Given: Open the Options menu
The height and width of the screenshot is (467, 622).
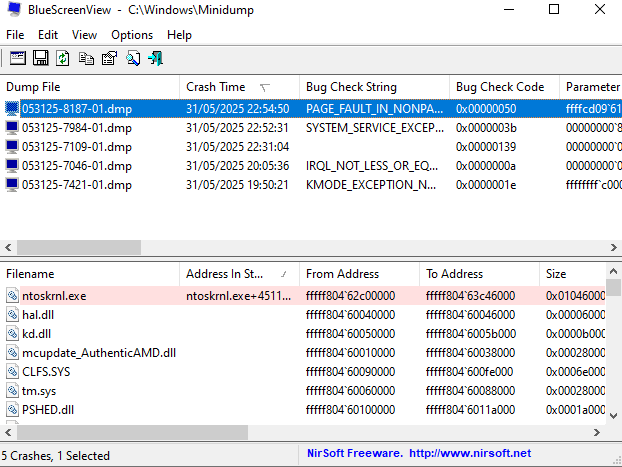Looking at the screenshot, I should click(132, 34).
